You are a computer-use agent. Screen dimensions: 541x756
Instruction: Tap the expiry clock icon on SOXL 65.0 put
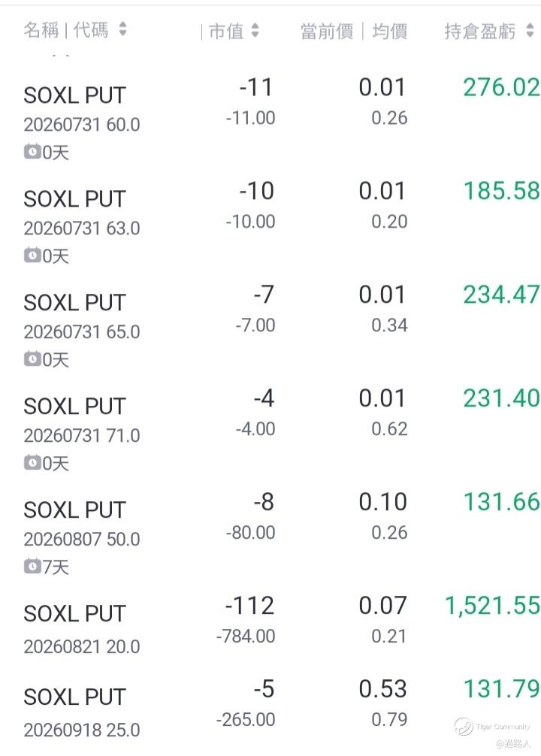[32, 359]
